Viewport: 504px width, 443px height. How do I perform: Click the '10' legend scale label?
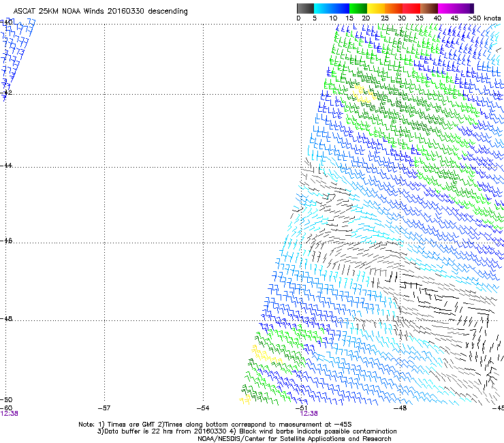[333, 18]
